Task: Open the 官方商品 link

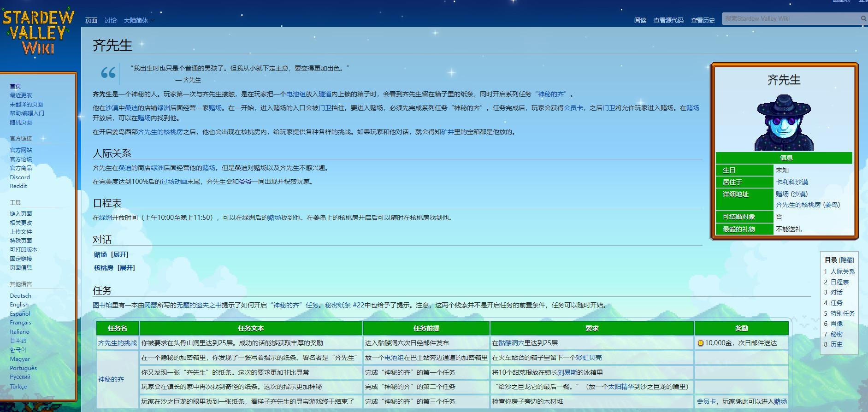Action: [21, 168]
